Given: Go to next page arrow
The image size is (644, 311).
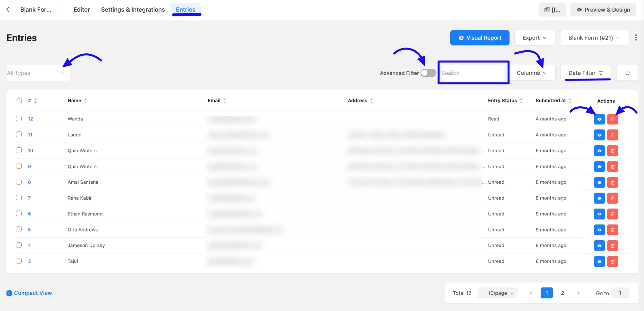Looking at the screenshot, I should point(578,293).
